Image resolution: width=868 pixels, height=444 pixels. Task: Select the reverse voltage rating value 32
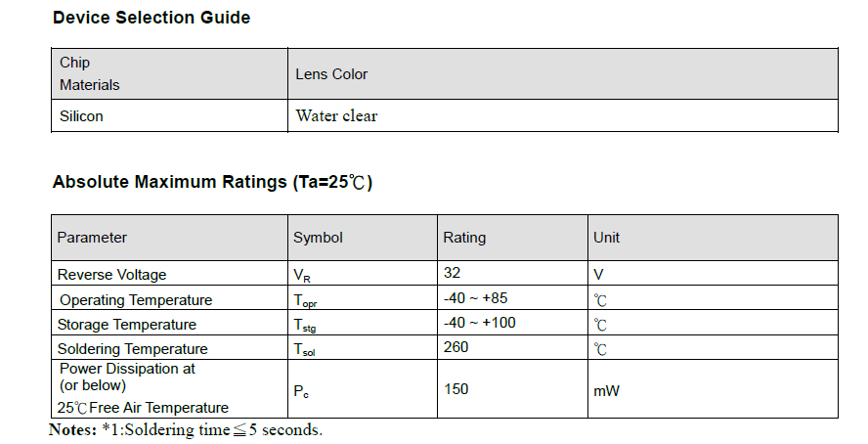tap(452, 274)
